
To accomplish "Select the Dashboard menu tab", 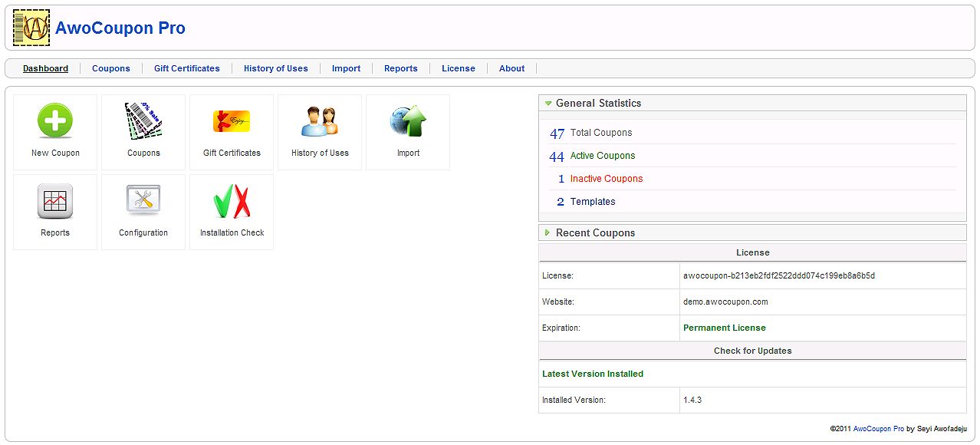I will coord(45,68).
